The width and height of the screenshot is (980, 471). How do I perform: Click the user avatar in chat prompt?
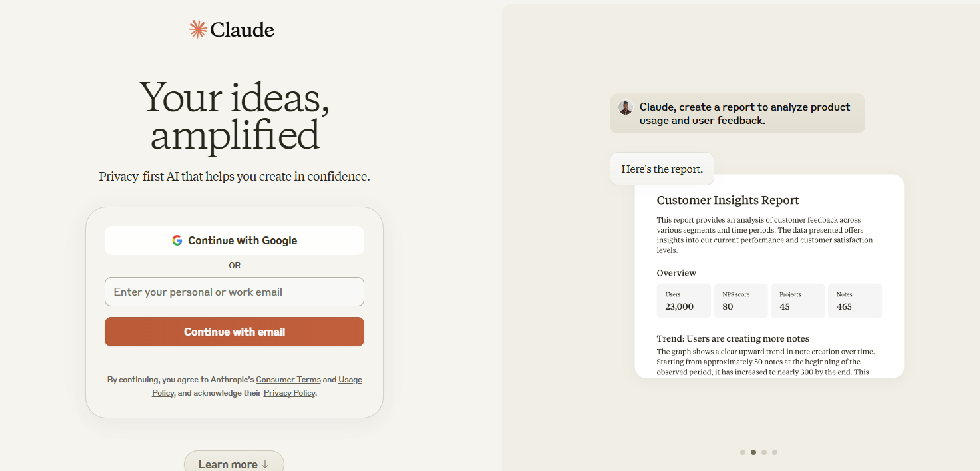point(625,107)
